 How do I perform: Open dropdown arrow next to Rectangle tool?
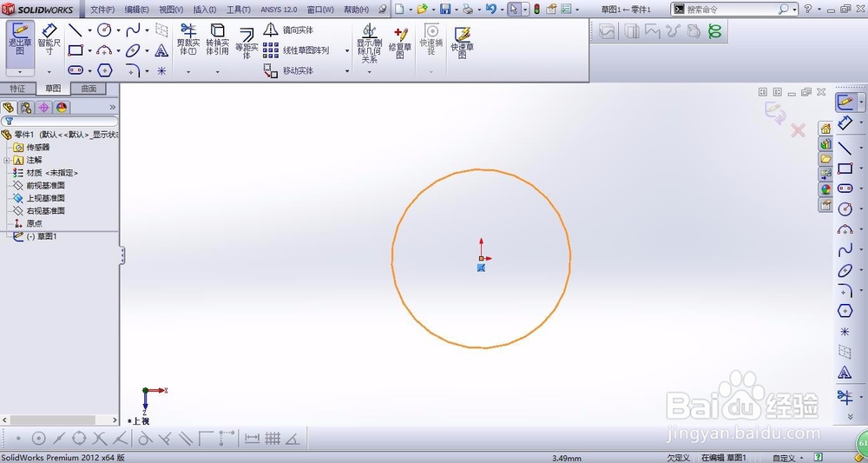pos(89,51)
